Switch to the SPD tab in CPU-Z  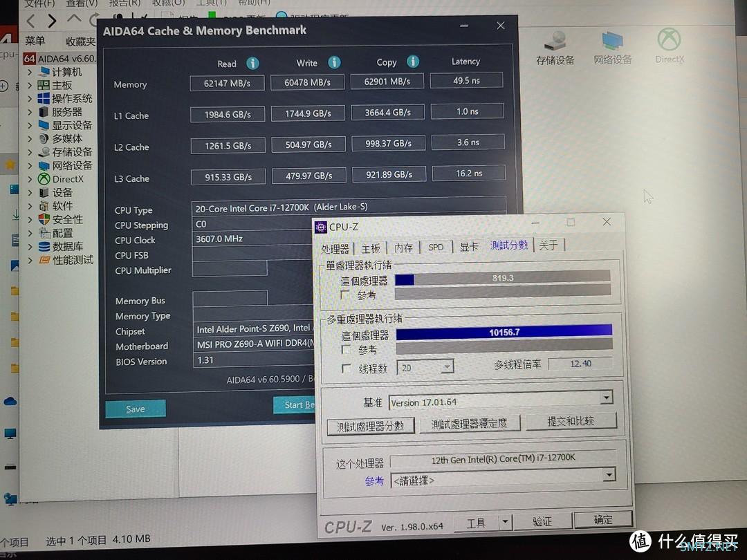436,247
